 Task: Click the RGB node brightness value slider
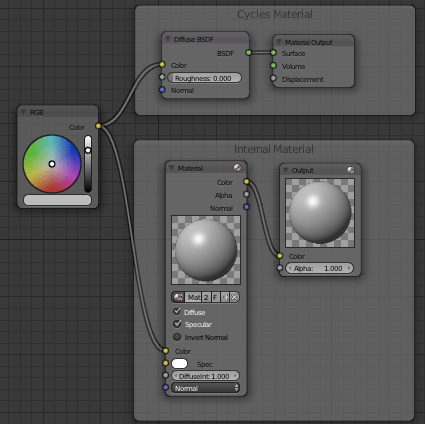pyautogui.click(x=88, y=164)
